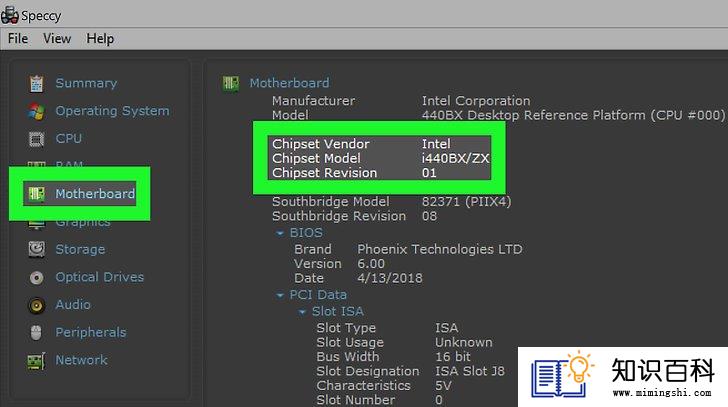
Task: Select the '82371 (PIIX4)' southbridge value
Action: tap(467, 202)
